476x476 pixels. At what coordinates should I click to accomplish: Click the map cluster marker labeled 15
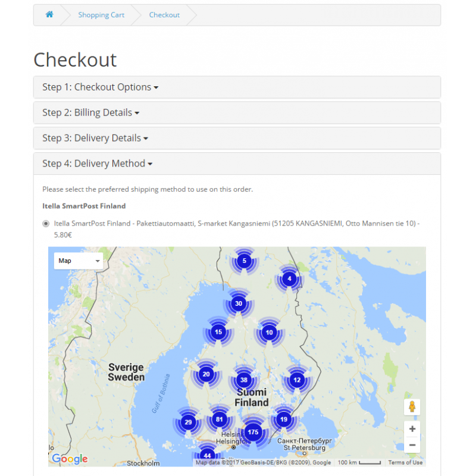[x=218, y=332]
